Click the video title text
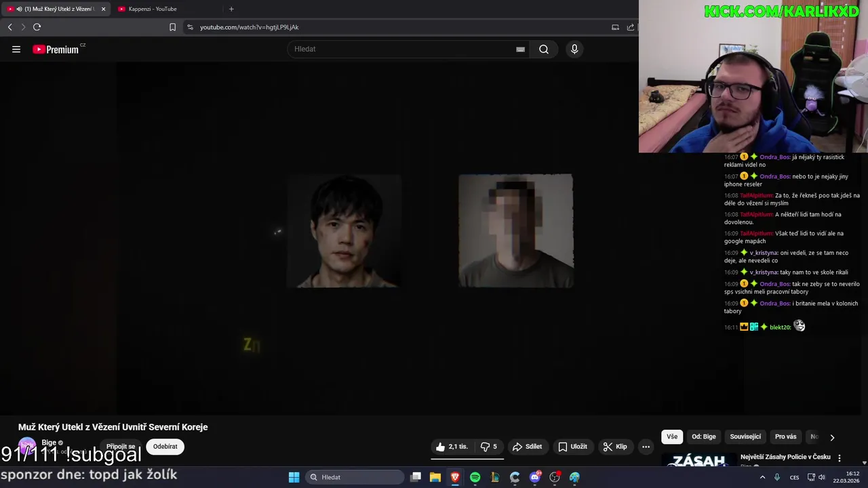868x488 pixels. [113, 427]
